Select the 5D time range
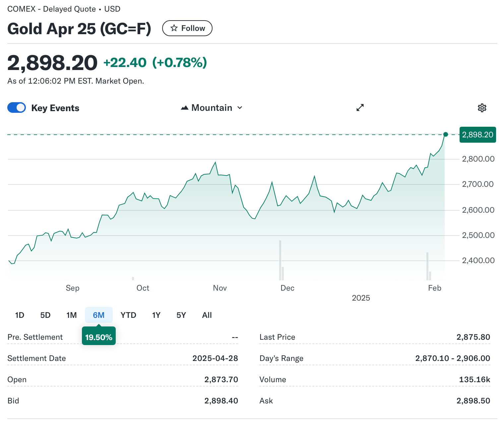 click(x=45, y=315)
